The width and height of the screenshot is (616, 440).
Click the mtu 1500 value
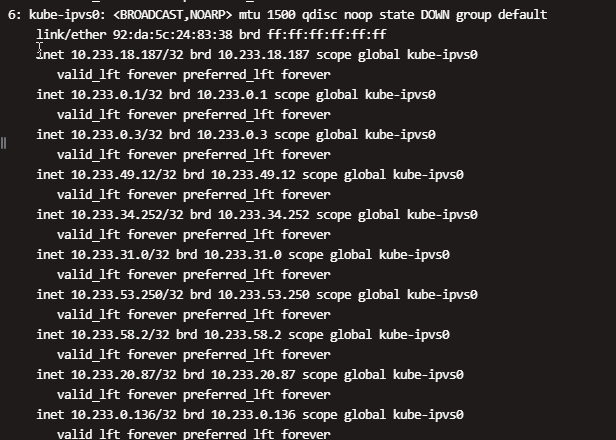pyautogui.click(x=267, y=15)
